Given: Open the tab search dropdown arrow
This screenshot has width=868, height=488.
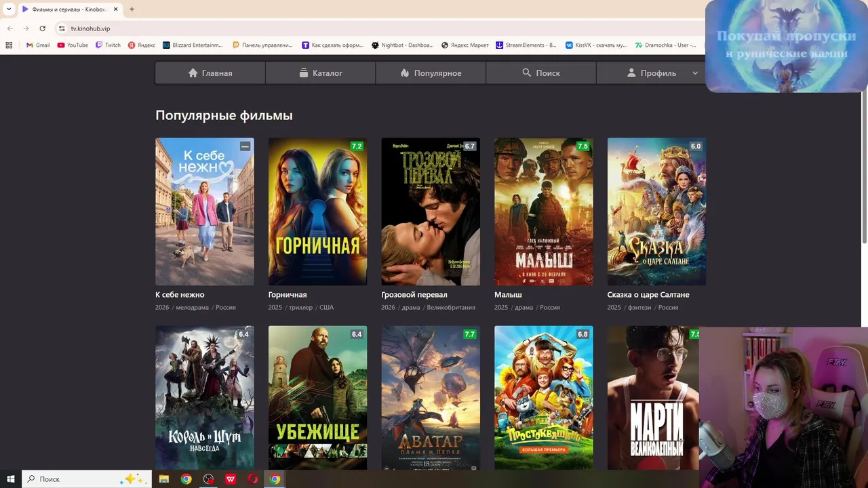Looking at the screenshot, I should (9, 9).
